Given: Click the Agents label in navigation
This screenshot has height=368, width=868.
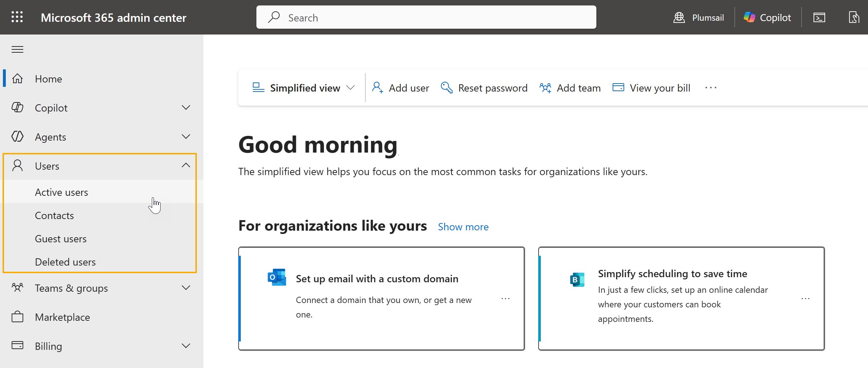Looking at the screenshot, I should [x=50, y=137].
